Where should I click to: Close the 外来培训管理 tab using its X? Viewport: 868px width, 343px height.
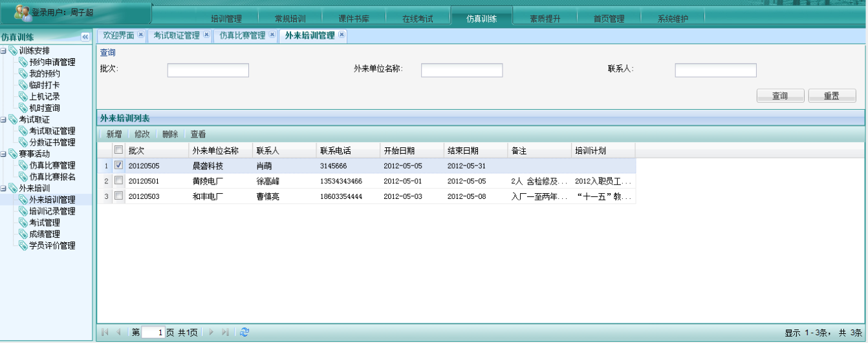point(342,35)
